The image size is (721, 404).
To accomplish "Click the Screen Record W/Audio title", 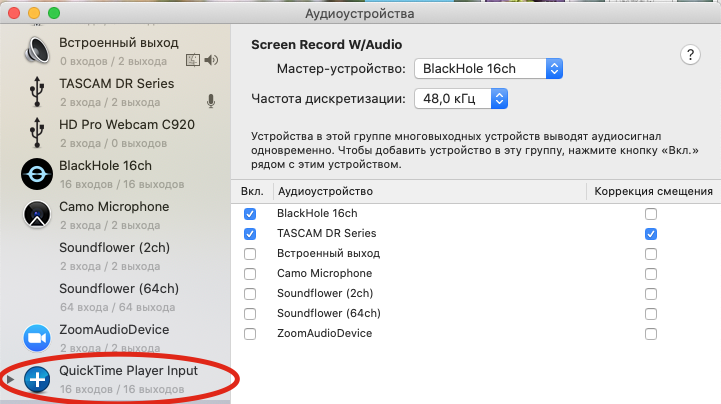I will pyautogui.click(x=326, y=45).
